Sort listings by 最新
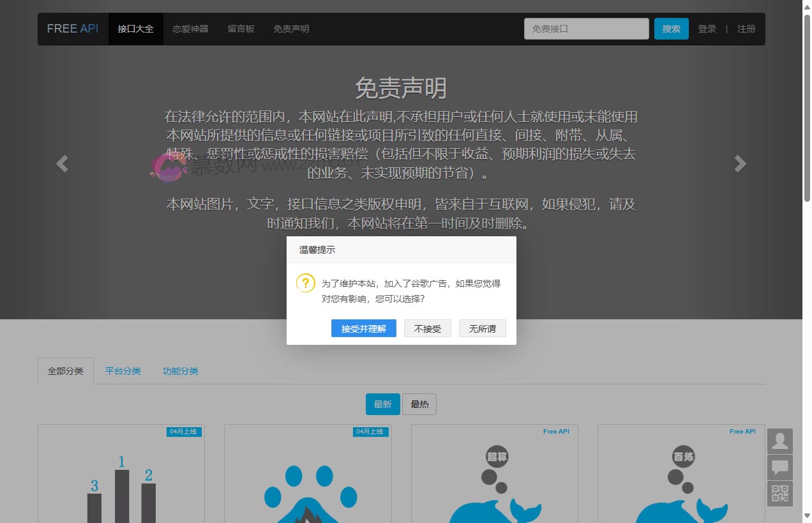This screenshot has width=812, height=523. 382,404
